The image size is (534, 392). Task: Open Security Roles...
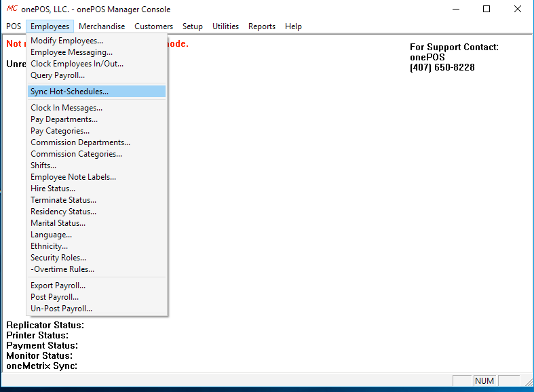pos(97,258)
